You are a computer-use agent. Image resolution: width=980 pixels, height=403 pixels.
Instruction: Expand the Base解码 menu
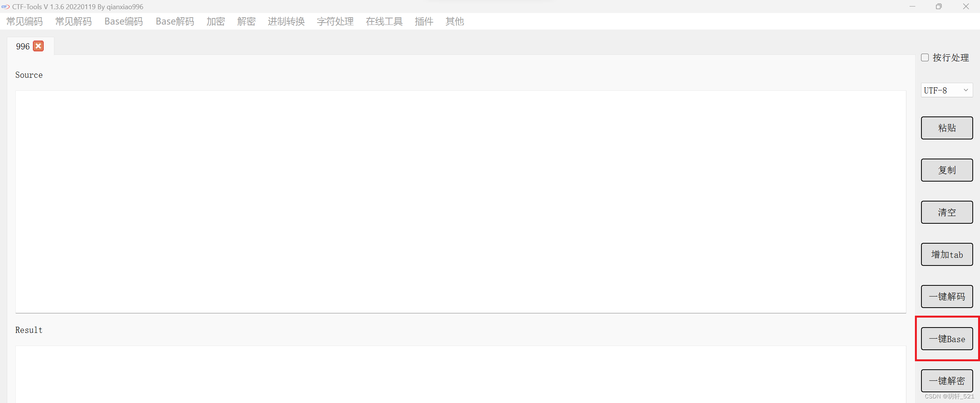pos(175,21)
